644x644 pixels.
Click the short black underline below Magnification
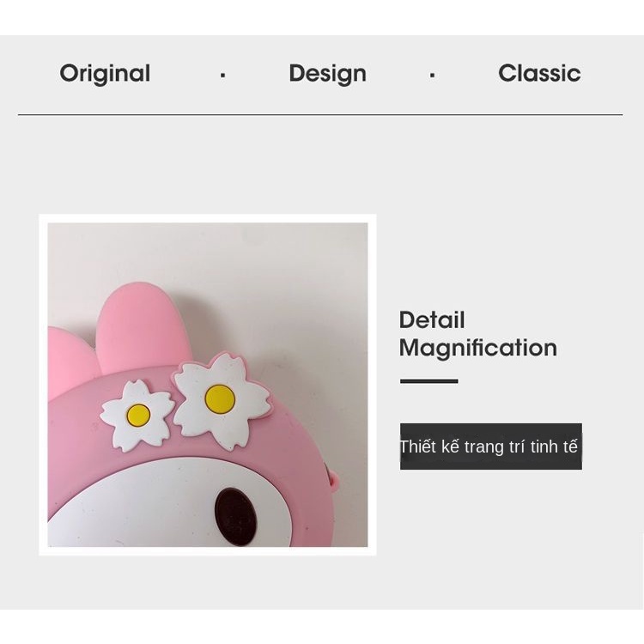tap(428, 381)
